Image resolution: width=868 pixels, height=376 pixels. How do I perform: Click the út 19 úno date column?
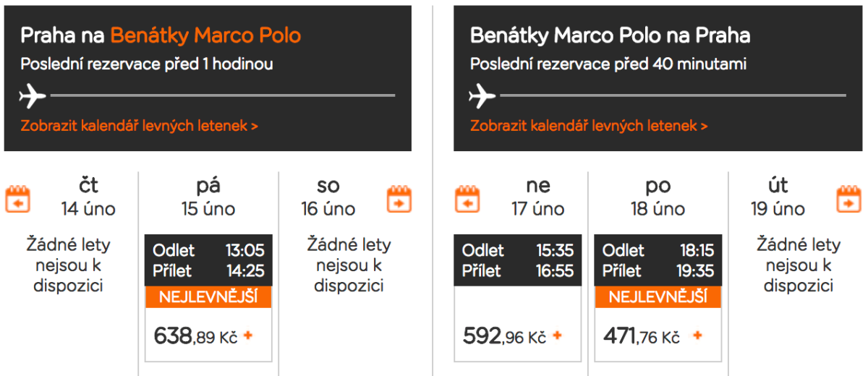pyautogui.click(x=778, y=197)
